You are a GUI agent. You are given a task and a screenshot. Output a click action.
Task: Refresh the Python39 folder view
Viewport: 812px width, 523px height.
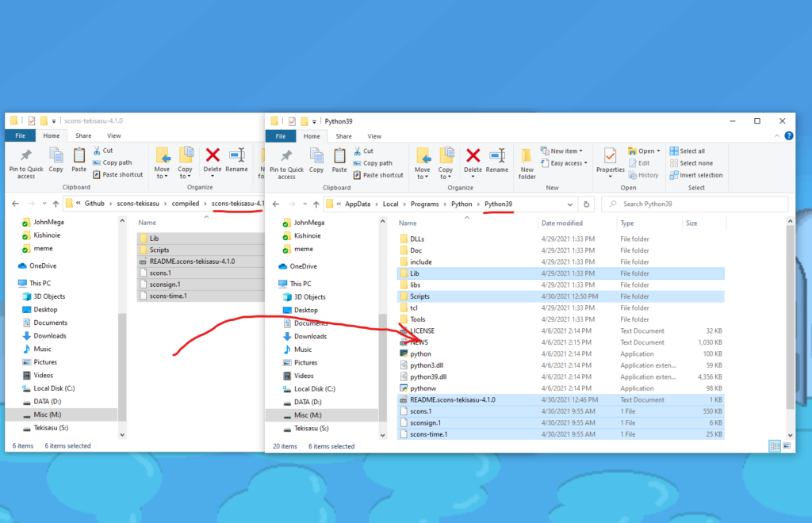coord(586,204)
